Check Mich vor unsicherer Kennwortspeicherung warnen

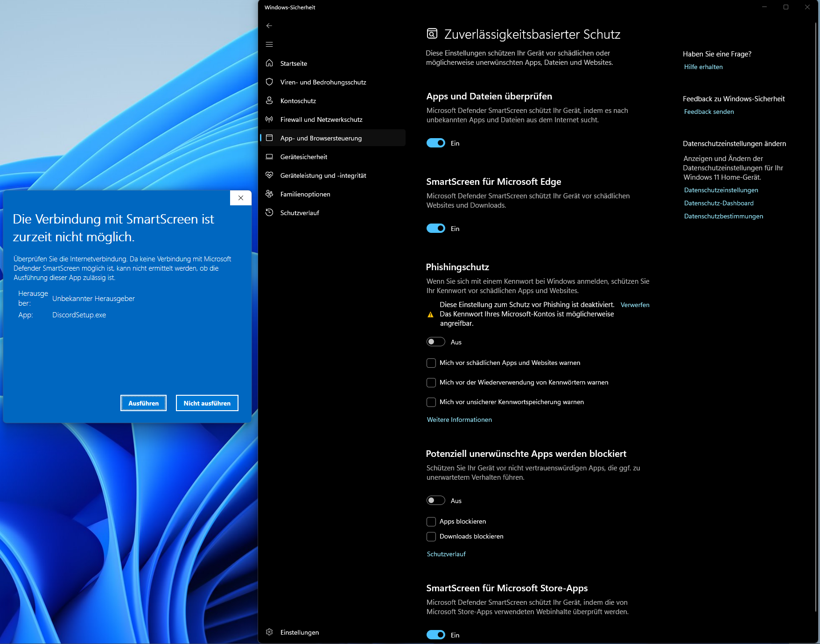click(431, 402)
